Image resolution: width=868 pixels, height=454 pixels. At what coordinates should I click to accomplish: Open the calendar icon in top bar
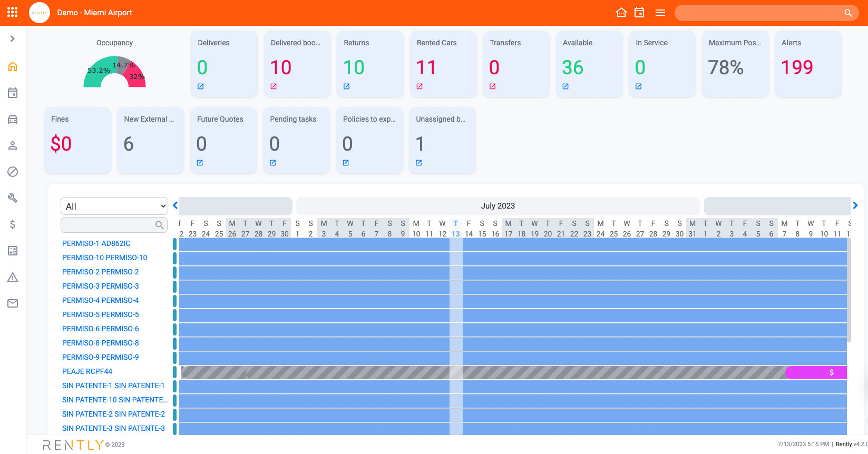639,13
